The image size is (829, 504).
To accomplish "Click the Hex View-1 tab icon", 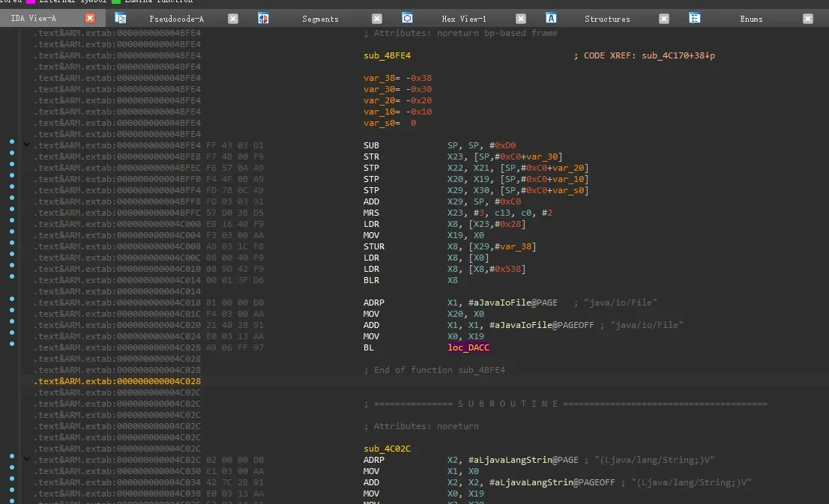I will pos(407,19).
